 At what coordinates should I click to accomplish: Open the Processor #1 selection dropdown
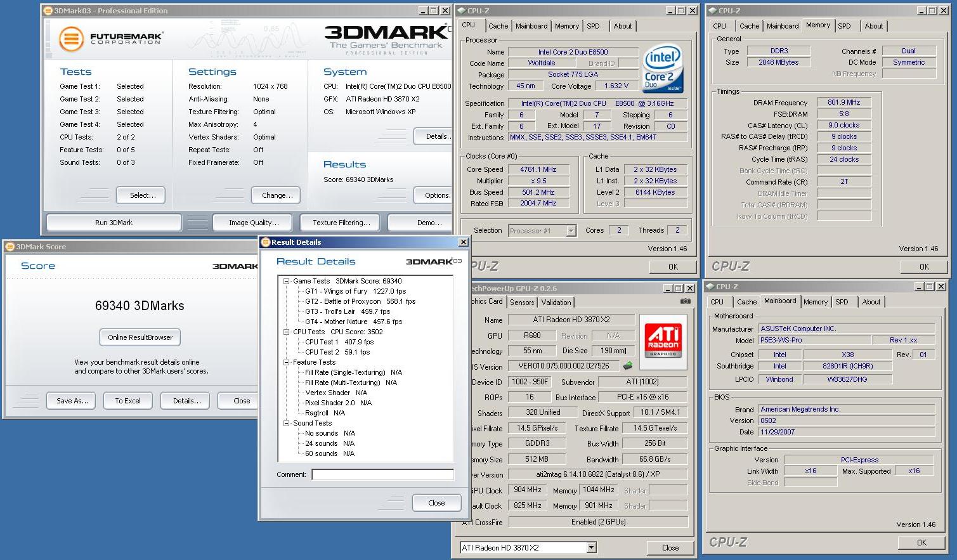571,231
